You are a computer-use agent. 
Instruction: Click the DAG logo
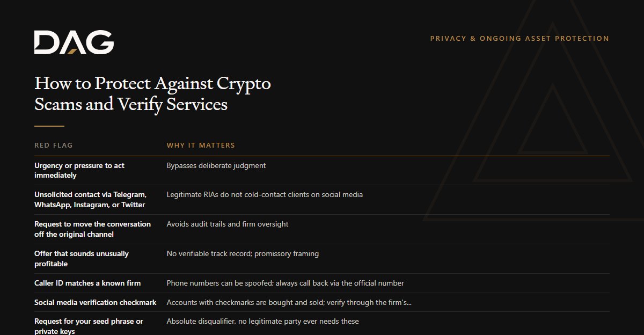click(x=74, y=42)
